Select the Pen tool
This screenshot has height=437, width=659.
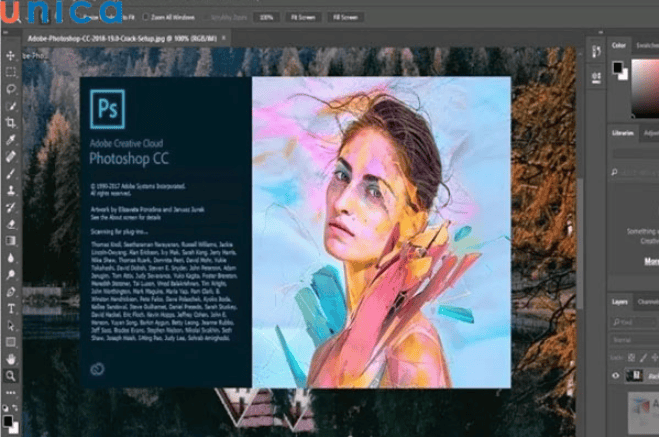tap(11, 291)
